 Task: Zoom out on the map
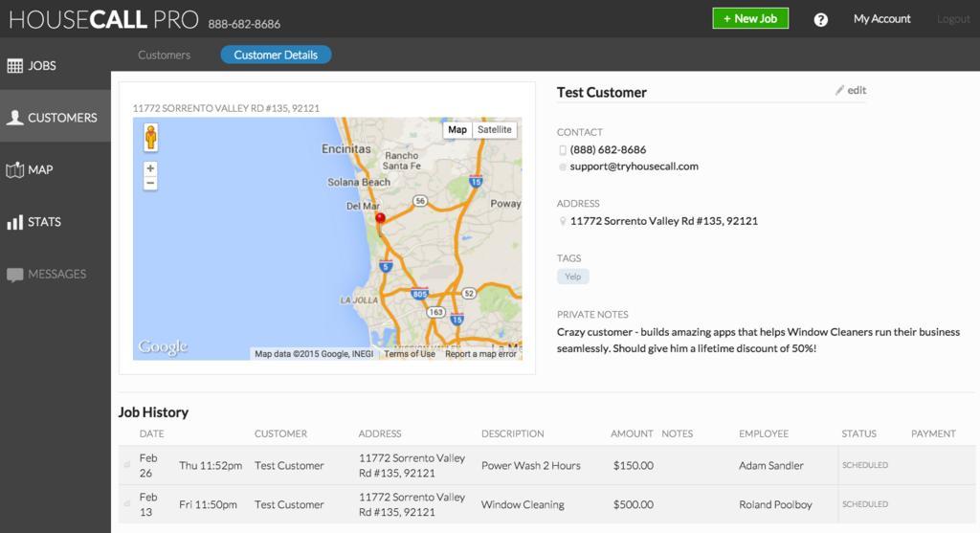click(150, 183)
